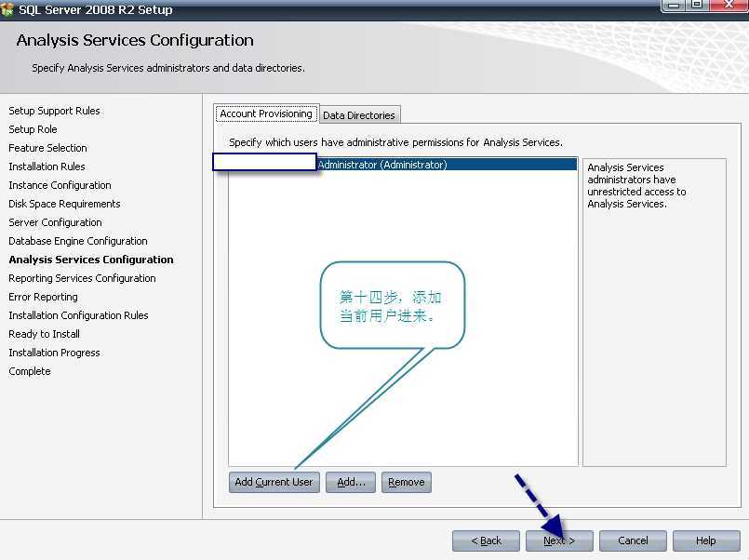Open Help for this setup page
Image resolution: width=749 pixels, height=560 pixels.
(706, 540)
